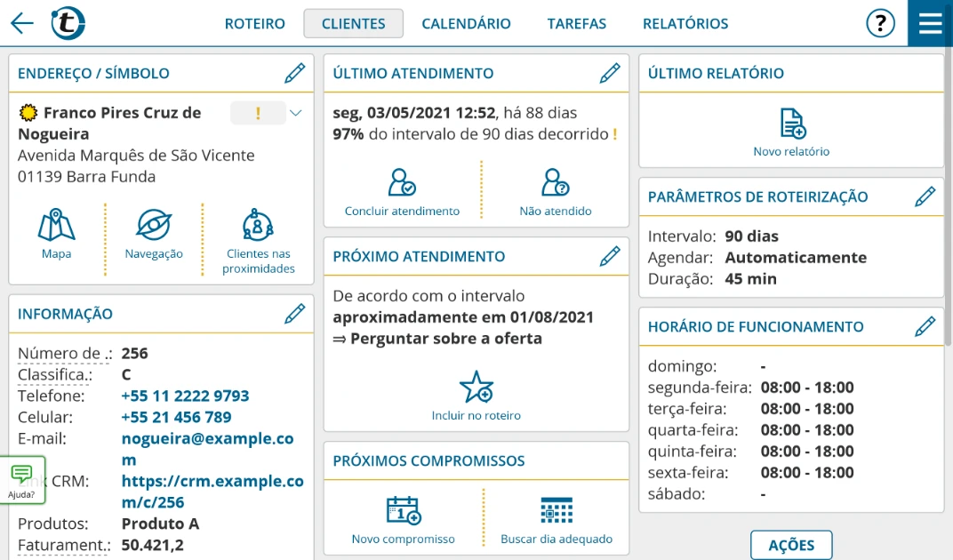Image resolution: width=953 pixels, height=560 pixels.
Task: Create Novo relatório
Action: pyautogui.click(x=791, y=124)
